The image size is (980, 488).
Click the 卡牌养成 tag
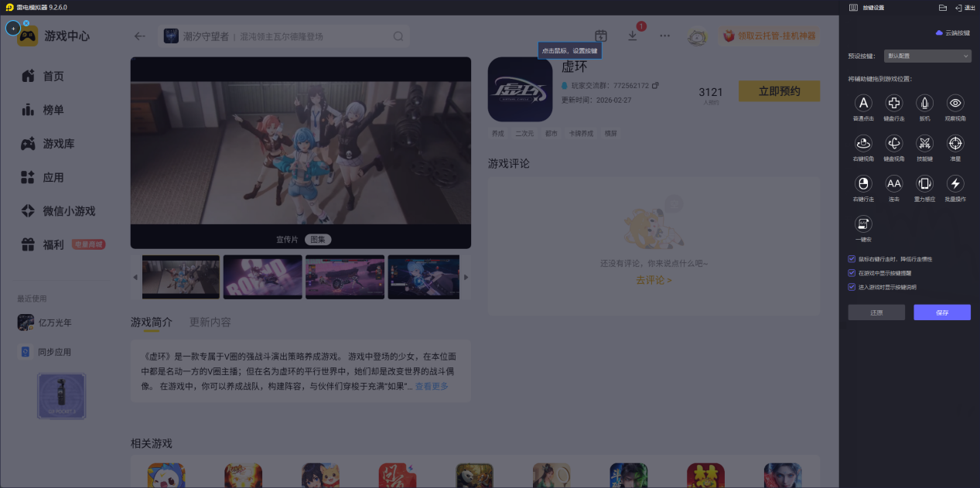click(581, 134)
